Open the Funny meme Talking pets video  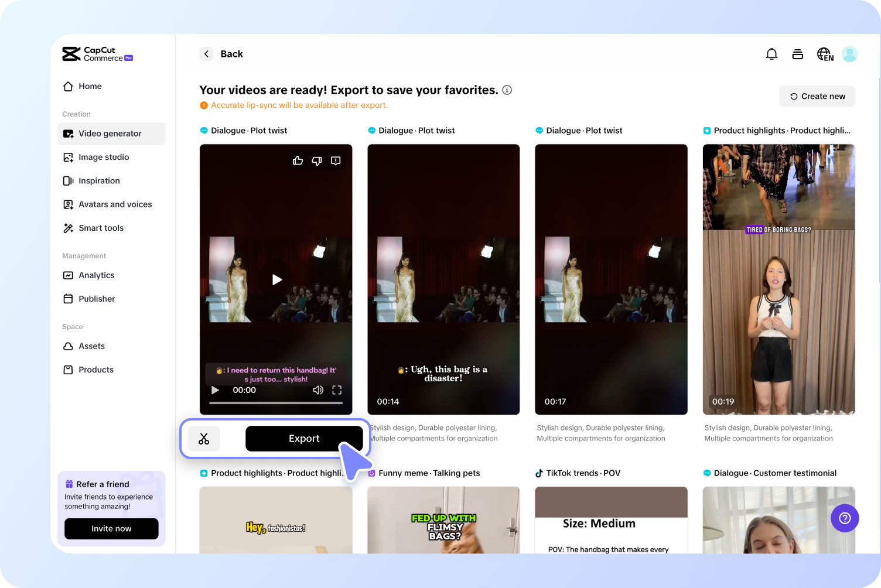click(443, 520)
